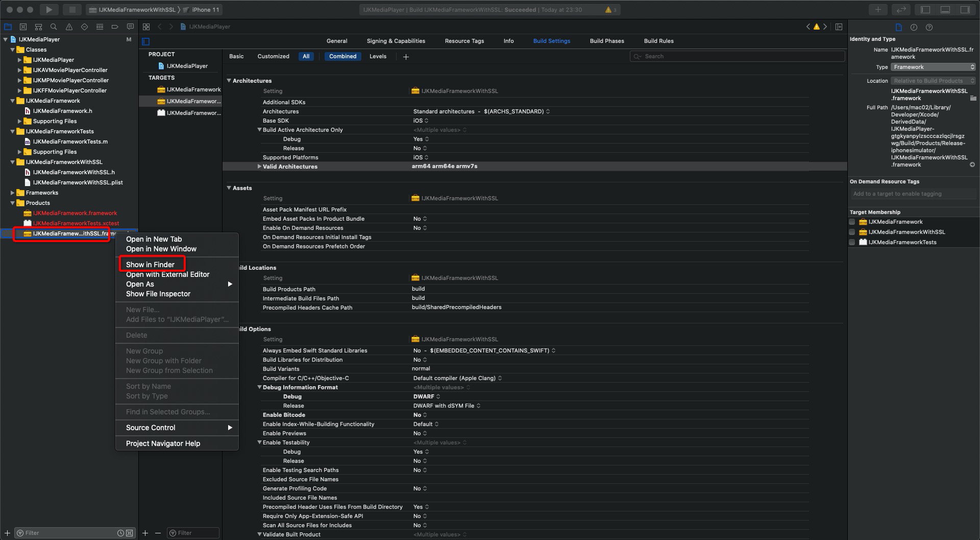The image size is (980, 540).
Task: Add a target with the plus button
Action: 145,533
